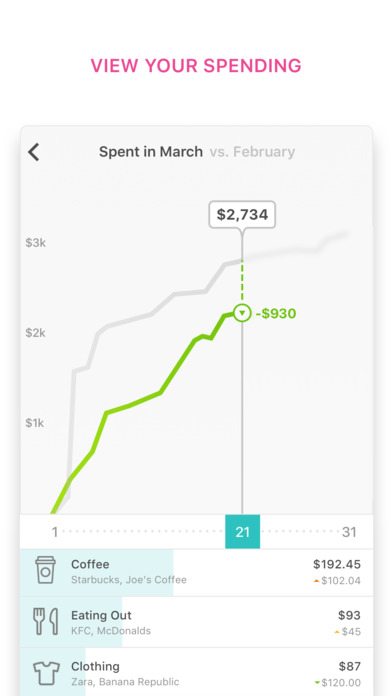The width and height of the screenshot is (392, 696).
Task: Jump to day 1 on the timeline
Action: click(55, 532)
